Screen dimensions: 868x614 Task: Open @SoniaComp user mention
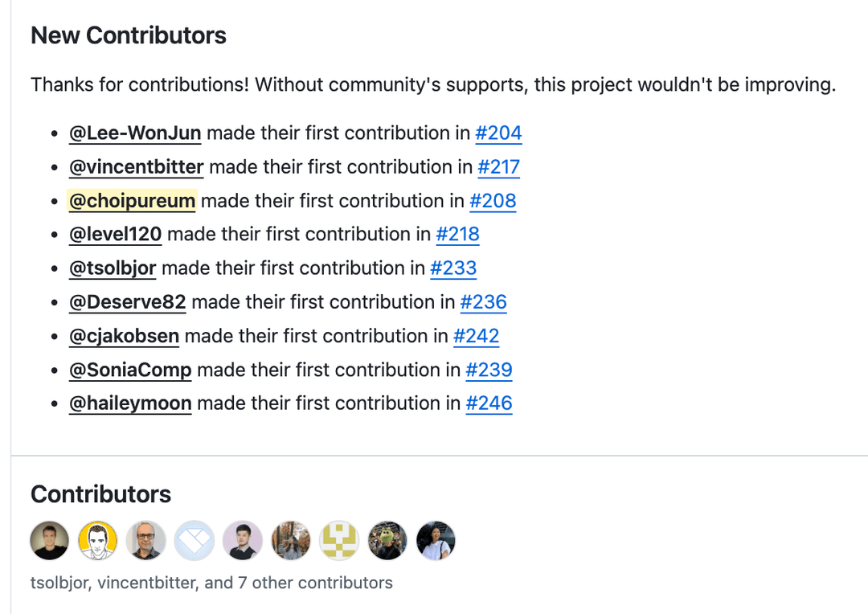click(130, 370)
